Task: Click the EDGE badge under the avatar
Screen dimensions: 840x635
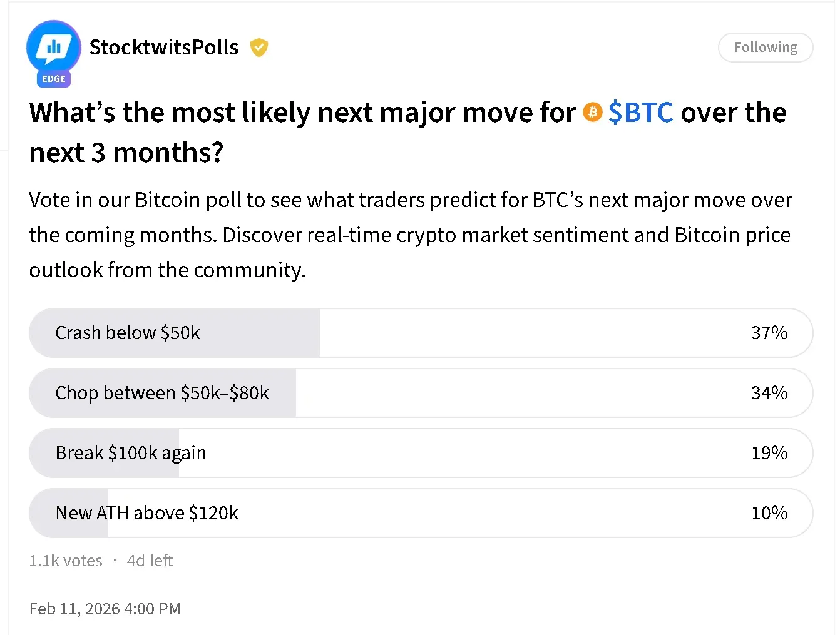Action: tap(54, 79)
